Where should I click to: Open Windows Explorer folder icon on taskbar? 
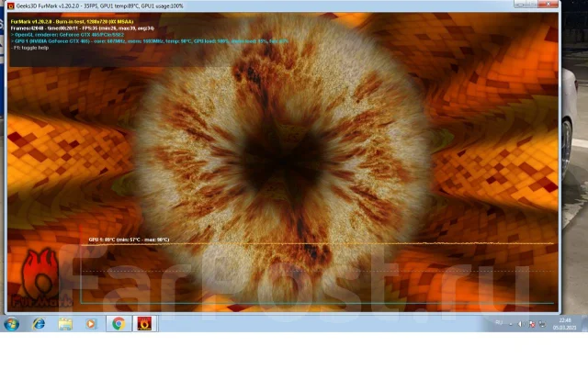(x=65, y=324)
